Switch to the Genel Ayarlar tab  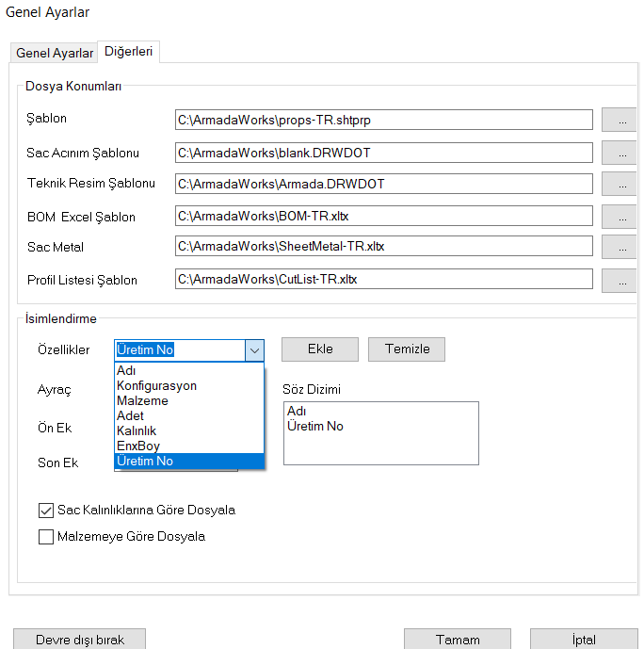tap(55, 53)
